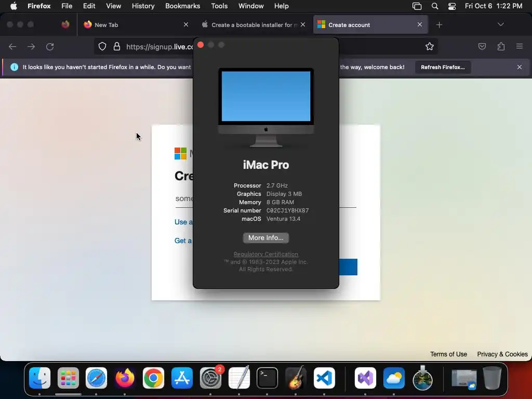Open the Firefox File menu

[x=67, y=6]
